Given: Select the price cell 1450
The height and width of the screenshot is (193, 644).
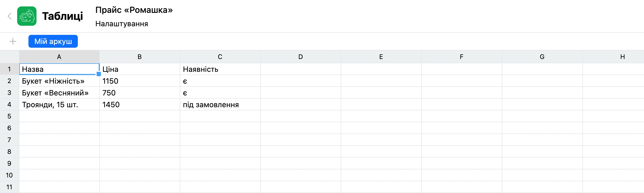Looking at the screenshot, I should pyautogui.click(x=140, y=105).
